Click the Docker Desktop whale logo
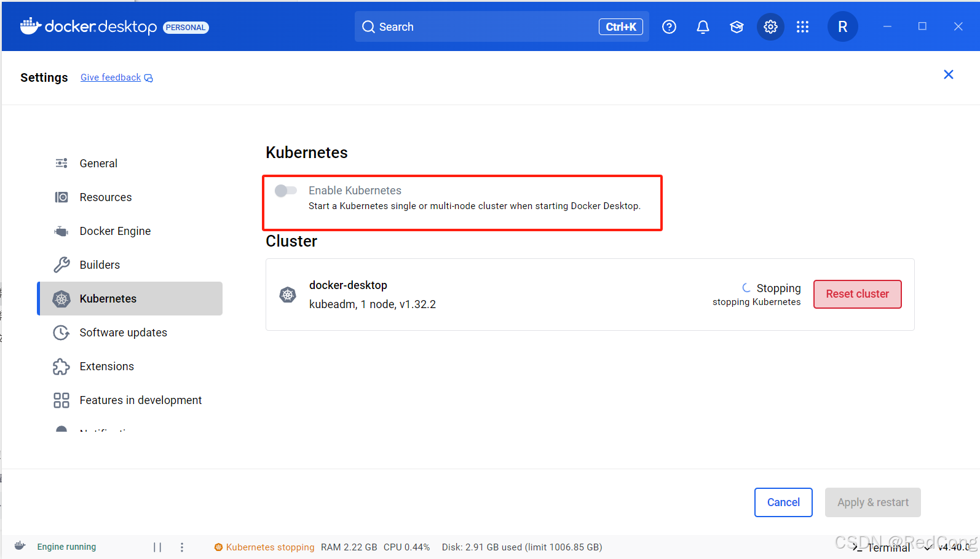This screenshot has height=559, width=980. pos(31,26)
